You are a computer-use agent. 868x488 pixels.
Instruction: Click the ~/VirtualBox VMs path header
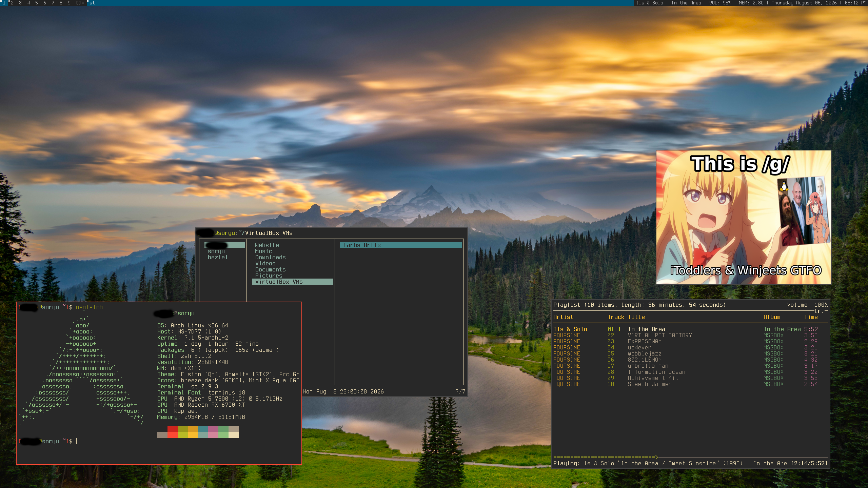tap(265, 233)
